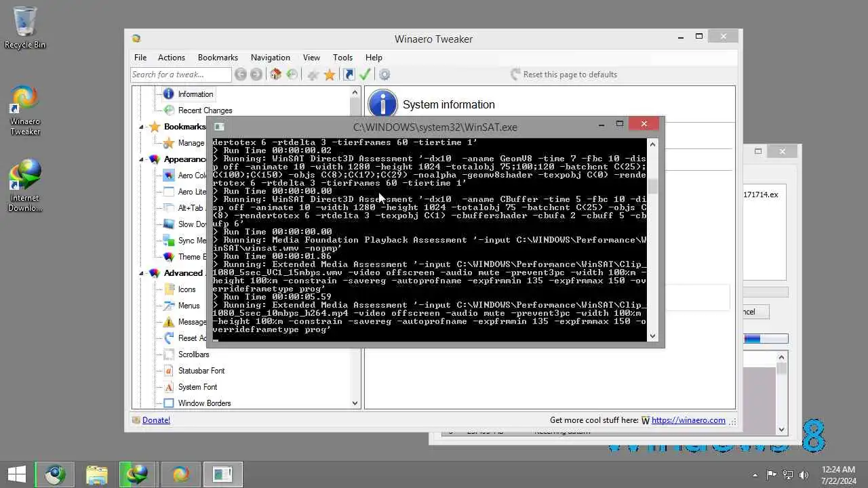This screenshot has width=868, height=488.
Task: Click the Donate! link
Action: tap(156, 420)
